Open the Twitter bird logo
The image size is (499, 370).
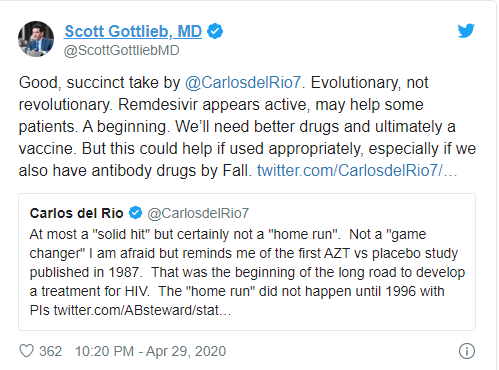tap(466, 31)
